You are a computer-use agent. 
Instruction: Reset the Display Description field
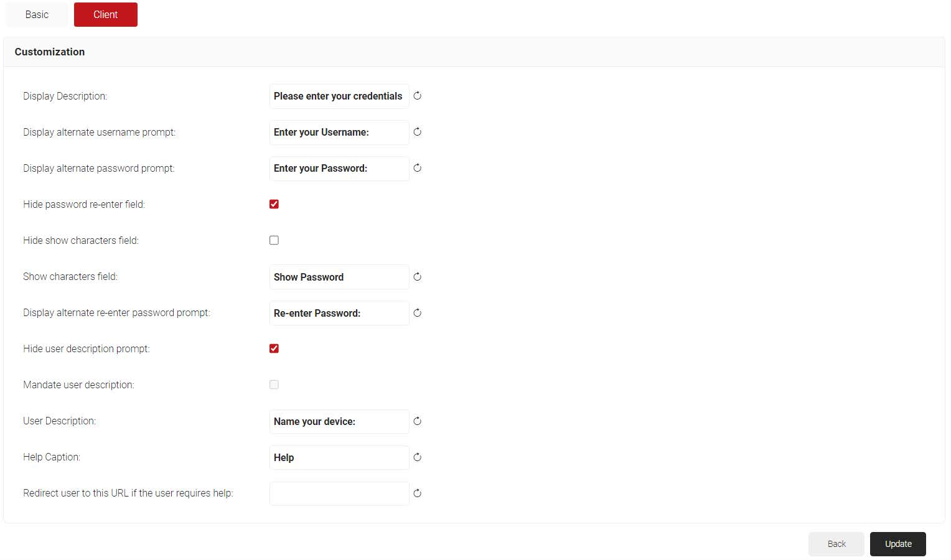coord(418,96)
